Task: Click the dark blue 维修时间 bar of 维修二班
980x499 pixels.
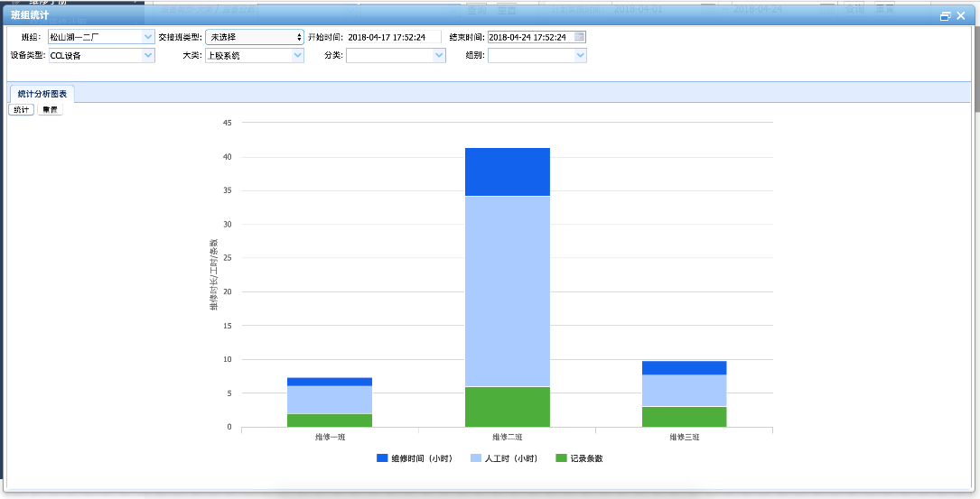Action: point(508,171)
